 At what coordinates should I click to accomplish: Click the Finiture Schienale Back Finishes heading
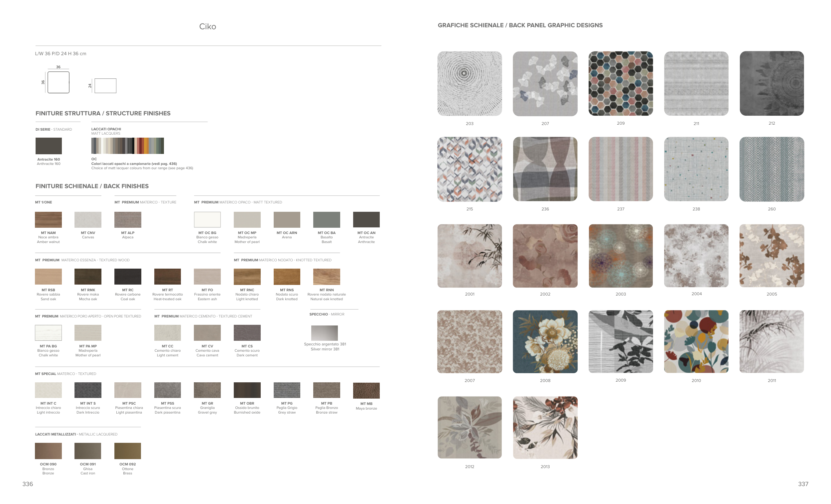92,186
